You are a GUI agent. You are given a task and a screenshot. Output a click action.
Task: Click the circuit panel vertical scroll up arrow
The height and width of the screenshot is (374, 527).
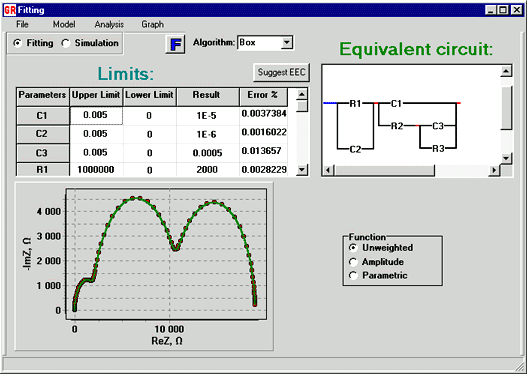506,71
